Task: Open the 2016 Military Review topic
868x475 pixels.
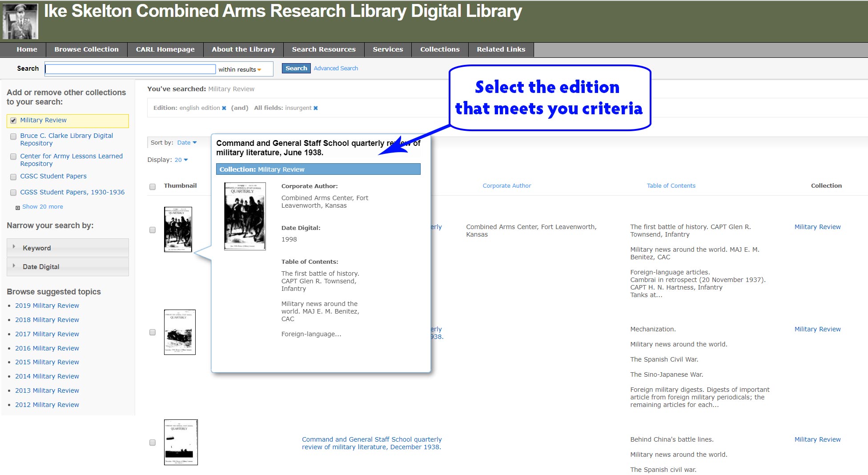Action: click(x=47, y=348)
